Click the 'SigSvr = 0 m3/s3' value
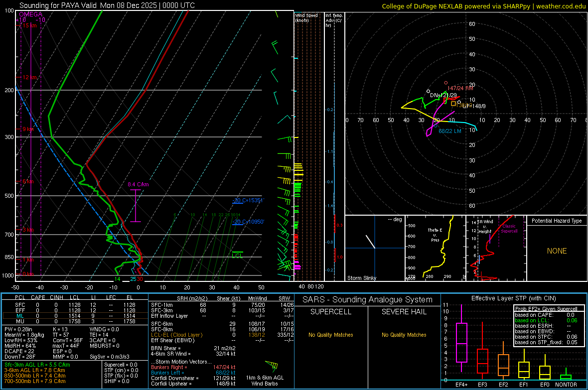Viewport: 588px width, 390px height. (110, 357)
